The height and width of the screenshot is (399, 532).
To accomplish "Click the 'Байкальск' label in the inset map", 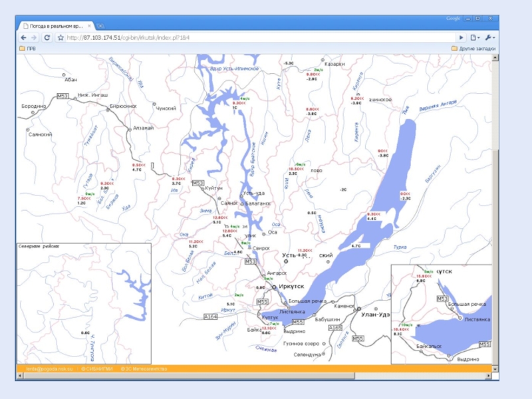I will click(429, 346).
